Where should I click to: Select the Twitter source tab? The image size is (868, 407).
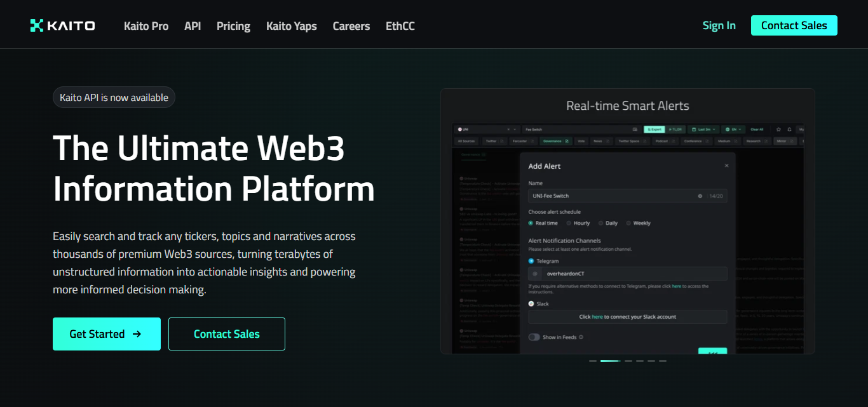pos(494,141)
